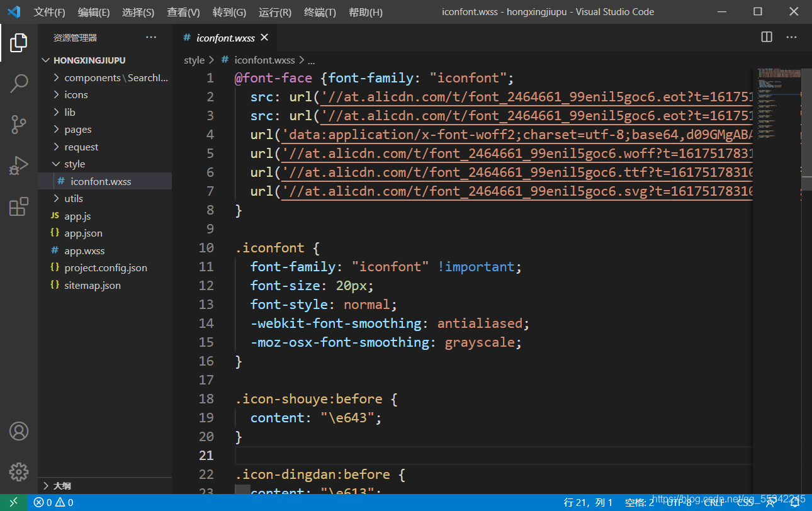The image size is (812, 511).
Task: Click line number 21 in the gutter
Action: (206, 456)
